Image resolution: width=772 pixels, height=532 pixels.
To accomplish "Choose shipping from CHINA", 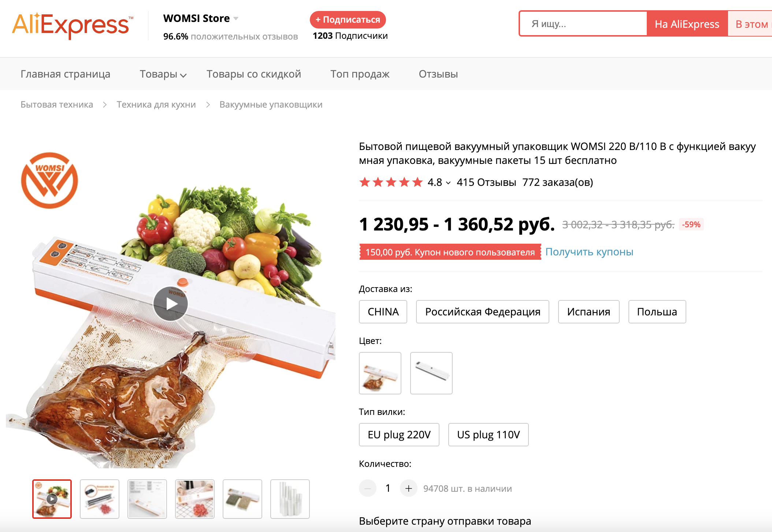I will pyautogui.click(x=383, y=312).
